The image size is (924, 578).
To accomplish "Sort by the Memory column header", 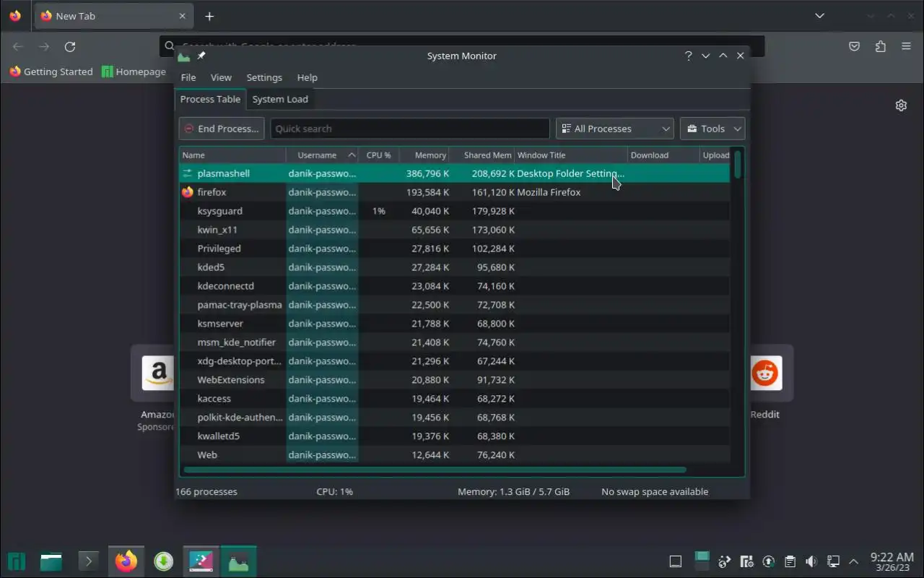I will (424, 155).
